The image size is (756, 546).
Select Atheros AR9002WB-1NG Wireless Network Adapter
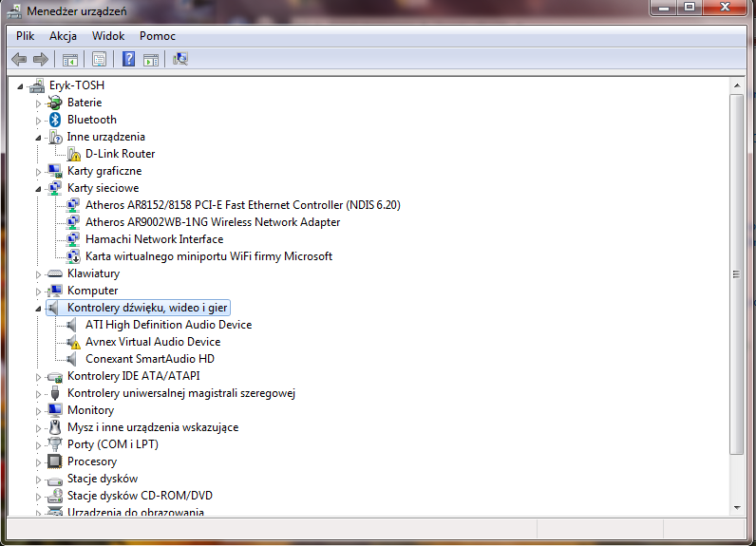coord(213,222)
